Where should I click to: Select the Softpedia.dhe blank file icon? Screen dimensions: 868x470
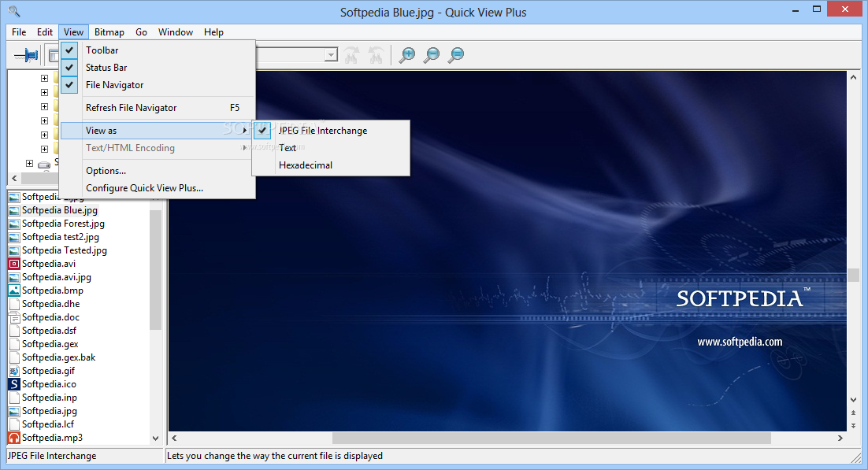14,303
